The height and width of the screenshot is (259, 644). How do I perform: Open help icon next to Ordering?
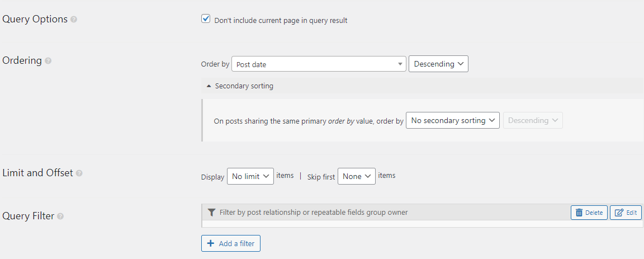(x=48, y=61)
